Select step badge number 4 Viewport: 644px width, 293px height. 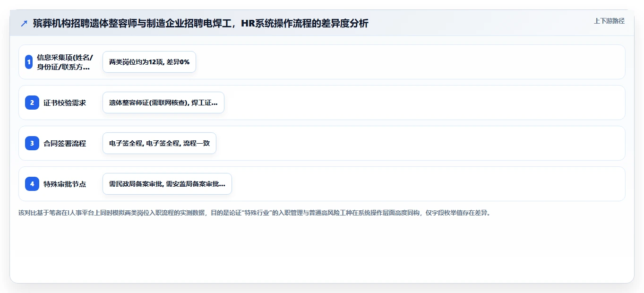click(x=32, y=184)
